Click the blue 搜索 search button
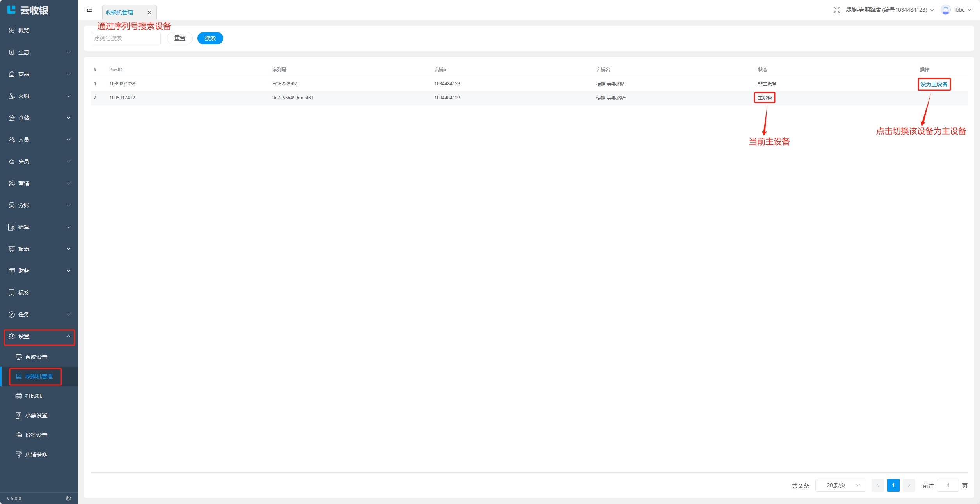This screenshot has width=980, height=504. pyautogui.click(x=210, y=38)
